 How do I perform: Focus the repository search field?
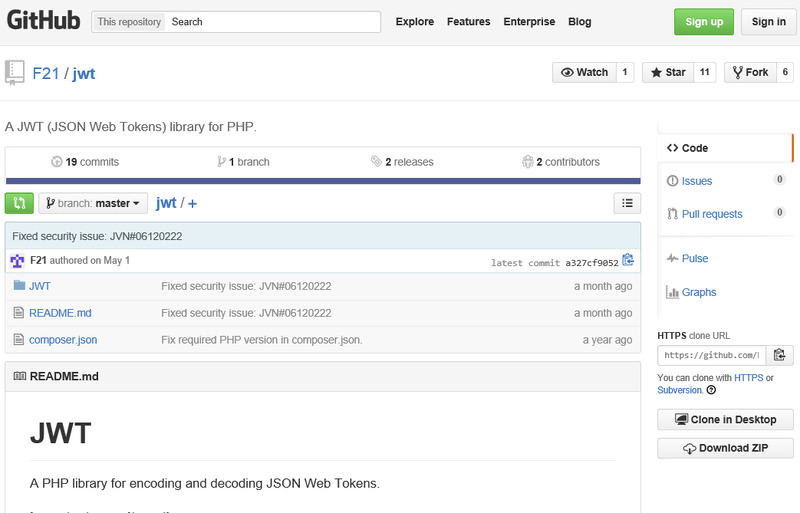tap(272, 22)
